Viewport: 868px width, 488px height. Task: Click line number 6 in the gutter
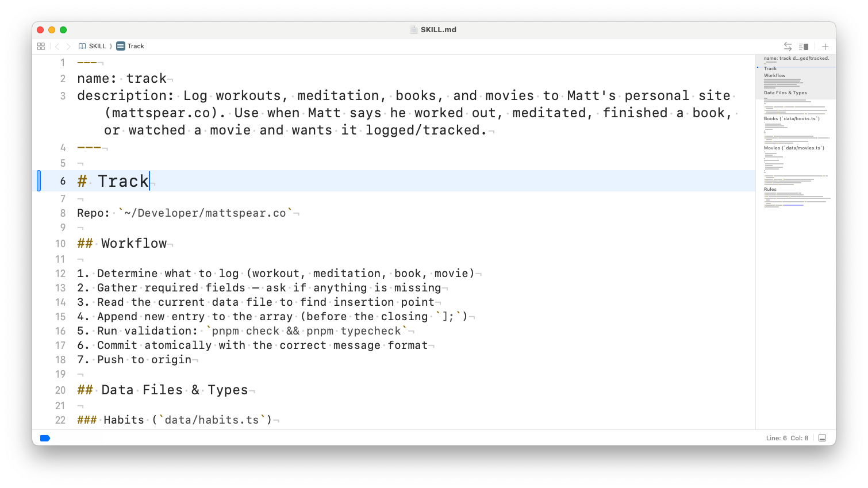pyautogui.click(x=62, y=180)
